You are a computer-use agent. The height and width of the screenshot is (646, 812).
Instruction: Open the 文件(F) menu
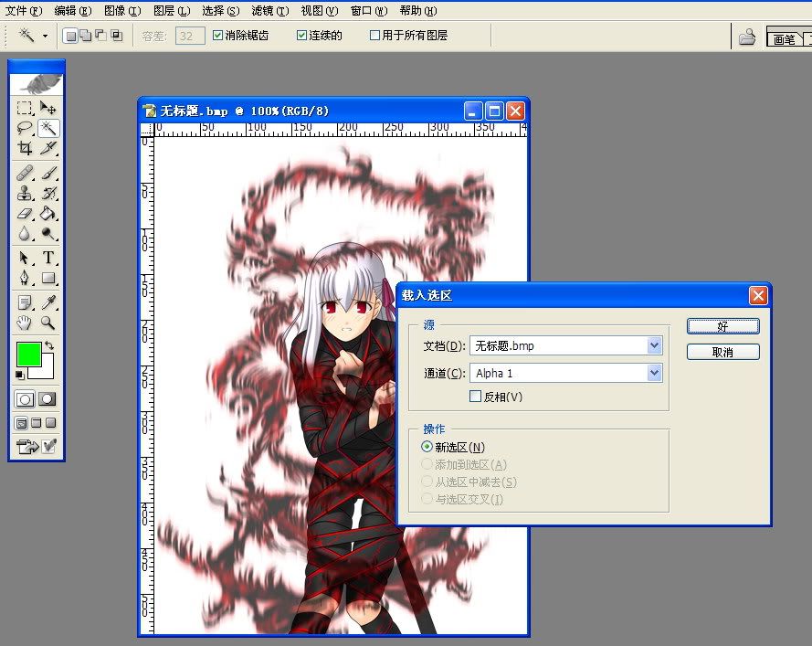pyautogui.click(x=24, y=10)
